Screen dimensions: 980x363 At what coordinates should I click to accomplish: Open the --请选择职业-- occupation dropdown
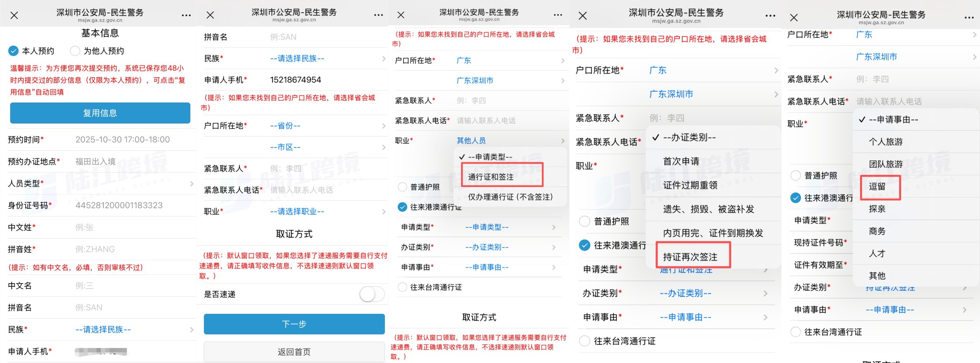point(325,212)
